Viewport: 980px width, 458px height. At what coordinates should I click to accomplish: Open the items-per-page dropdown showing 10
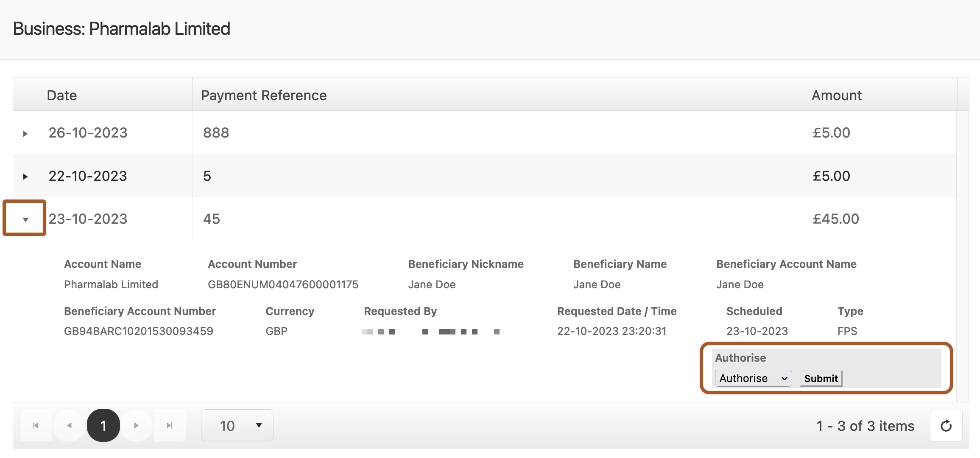[237, 425]
